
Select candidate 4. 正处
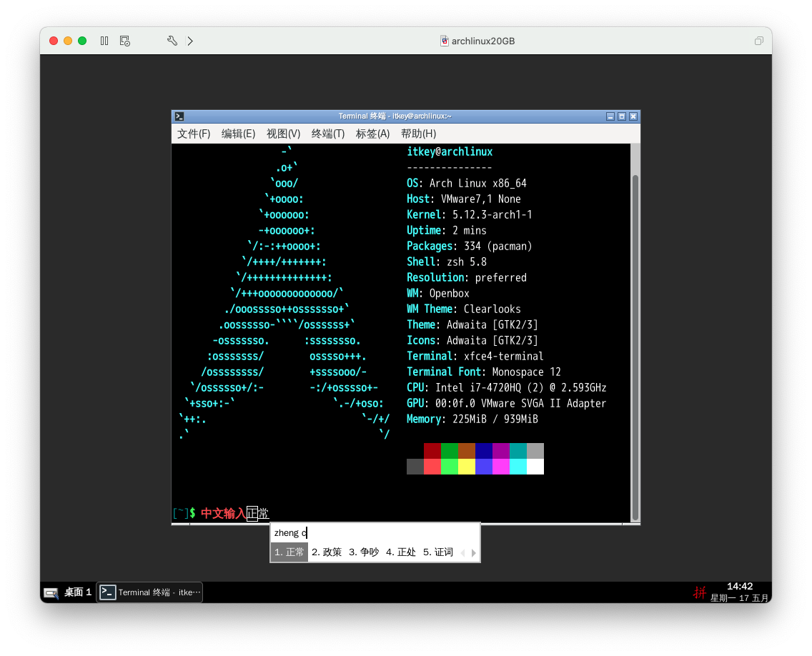(x=401, y=552)
